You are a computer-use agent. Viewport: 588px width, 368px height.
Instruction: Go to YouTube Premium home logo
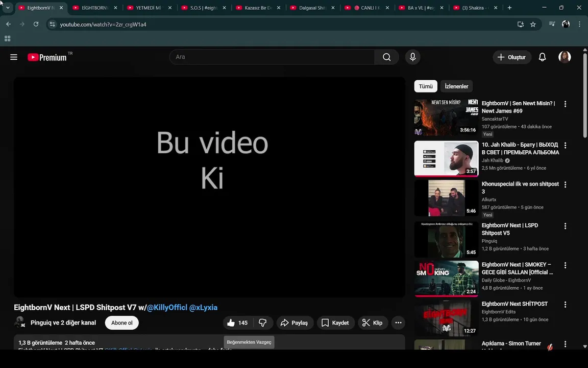[x=47, y=57]
